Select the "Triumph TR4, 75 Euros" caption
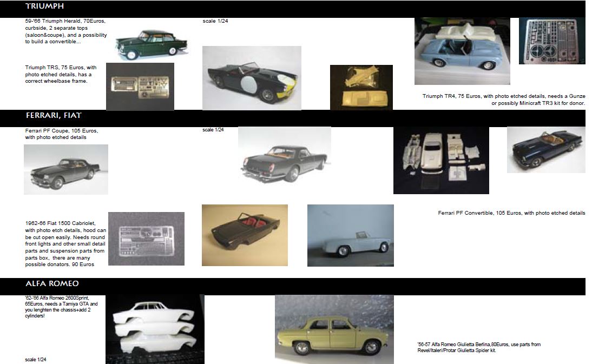Viewport: 592px width, 364px height. pyautogui.click(x=504, y=100)
